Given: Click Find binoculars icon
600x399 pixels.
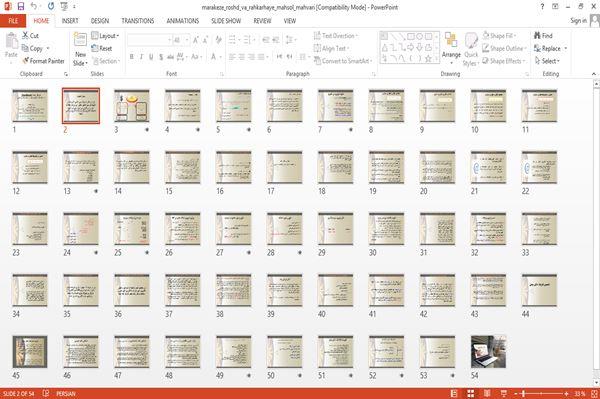Looking at the screenshot, I should click(x=537, y=35).
